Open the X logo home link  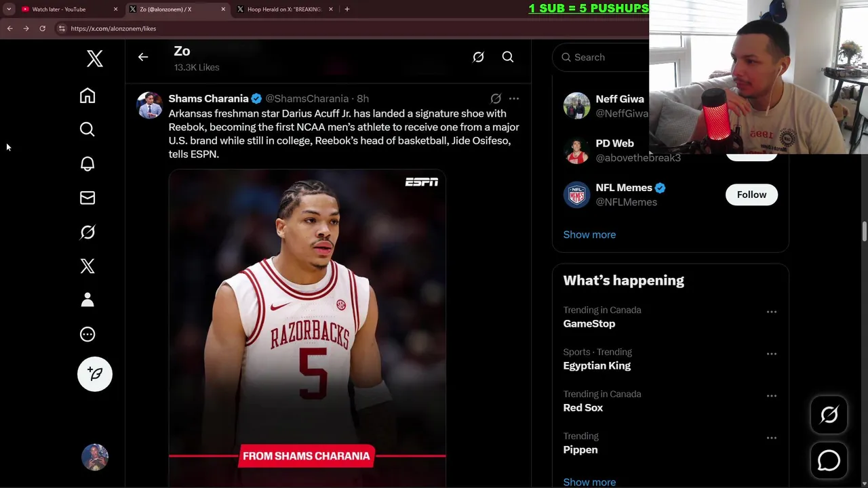[95, 58]
